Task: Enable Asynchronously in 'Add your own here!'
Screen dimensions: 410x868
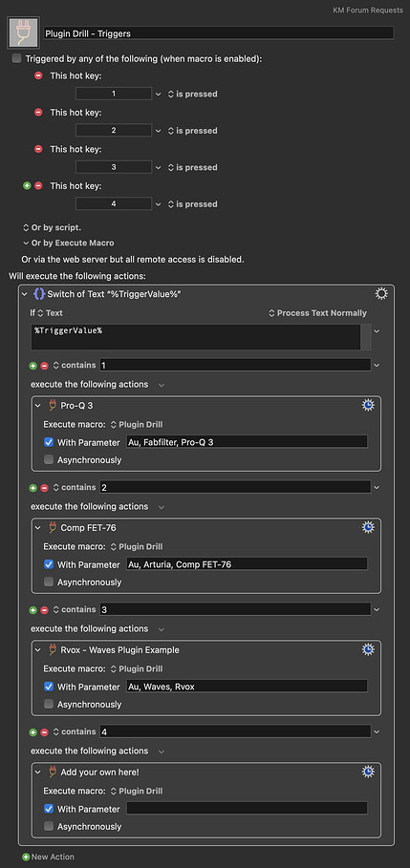Action: (x=49, y=826)
